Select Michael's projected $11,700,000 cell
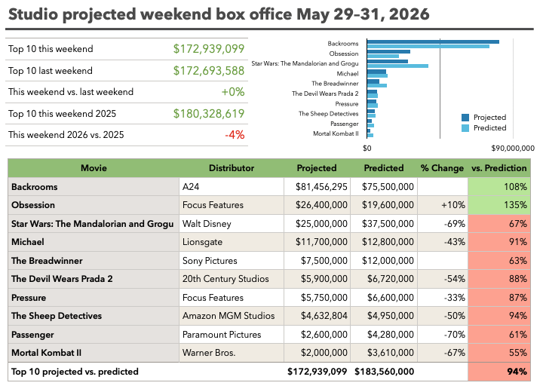 (x=318, y=242)
